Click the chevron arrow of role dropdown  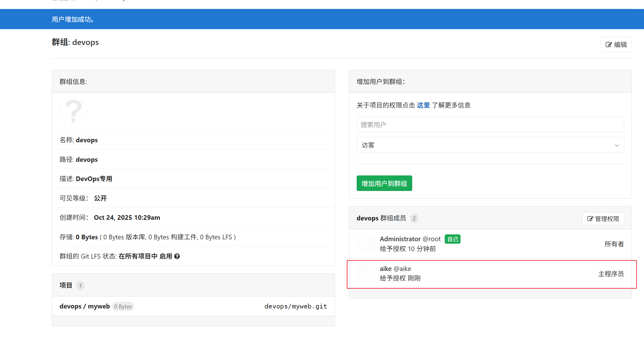pyautogui.click(x=617, y=145)
